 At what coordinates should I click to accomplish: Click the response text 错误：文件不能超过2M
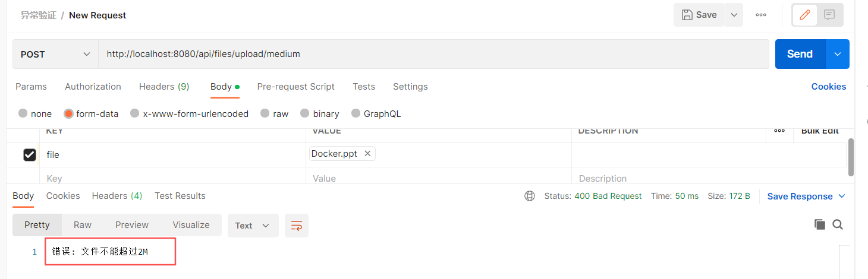100,252
